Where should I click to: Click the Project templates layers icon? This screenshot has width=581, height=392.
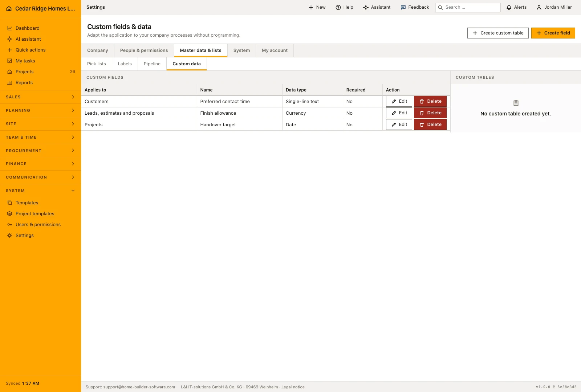[10, 214]
